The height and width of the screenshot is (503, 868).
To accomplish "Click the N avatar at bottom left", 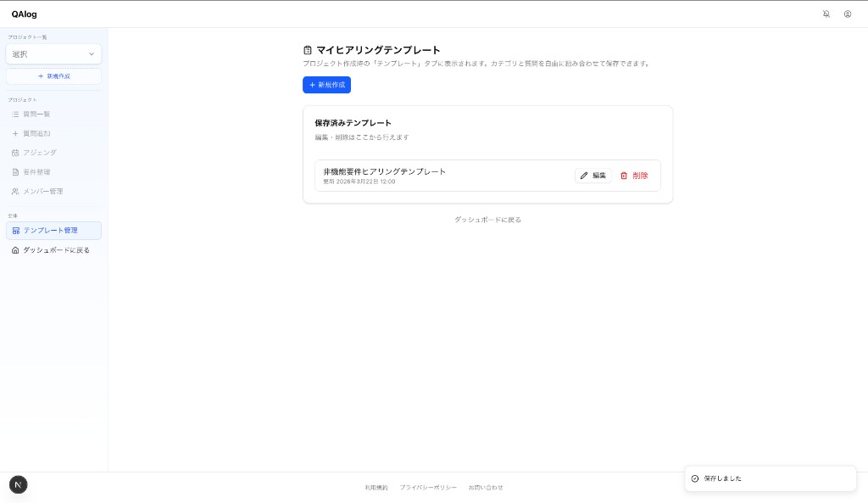I will [x=18, y=484].
